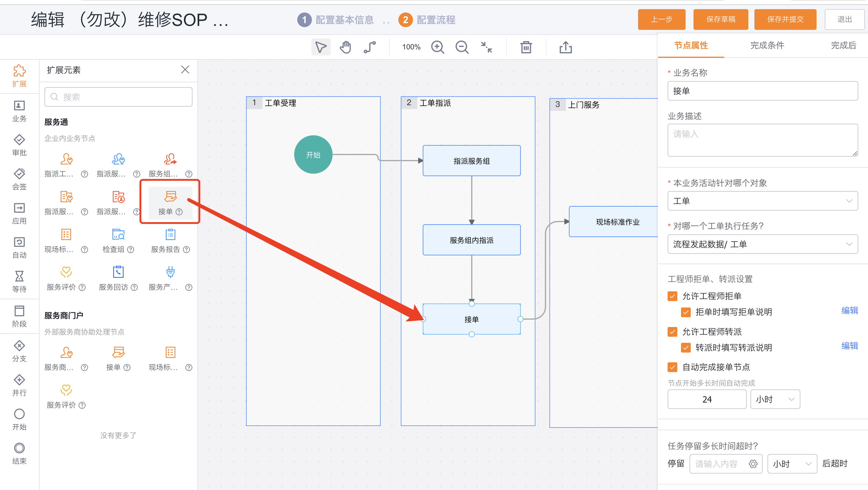Select the 分支 branch gateway
868x490 pixels.
coord(19,351)
